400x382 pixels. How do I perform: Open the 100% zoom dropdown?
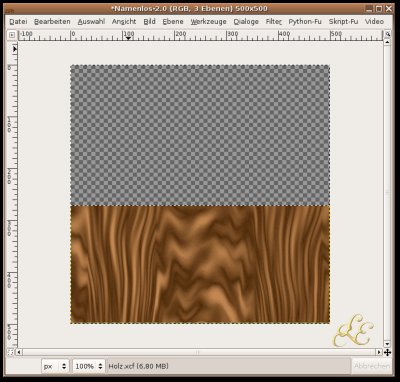pos(88,366)
